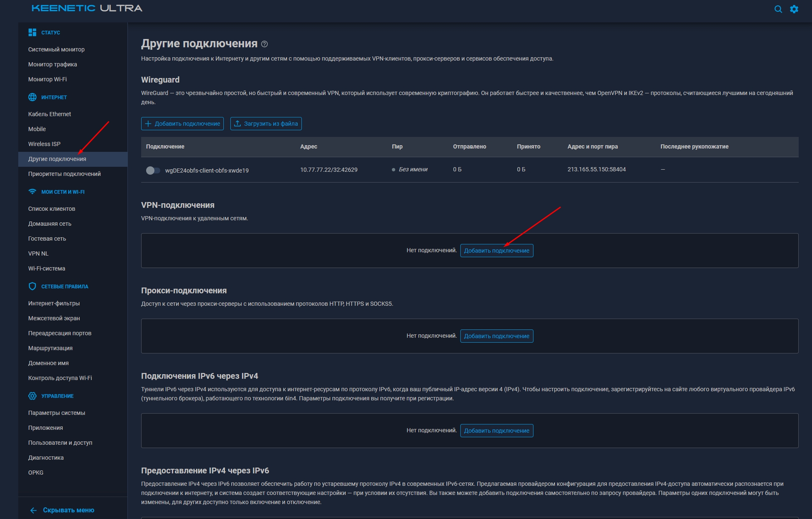Click the Status dashboard icon

(32, 32)
